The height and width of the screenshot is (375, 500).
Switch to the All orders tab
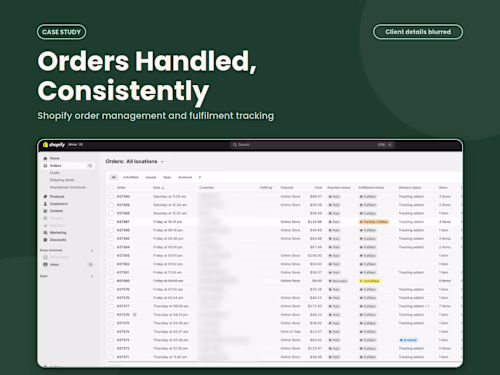click(114, 177)
